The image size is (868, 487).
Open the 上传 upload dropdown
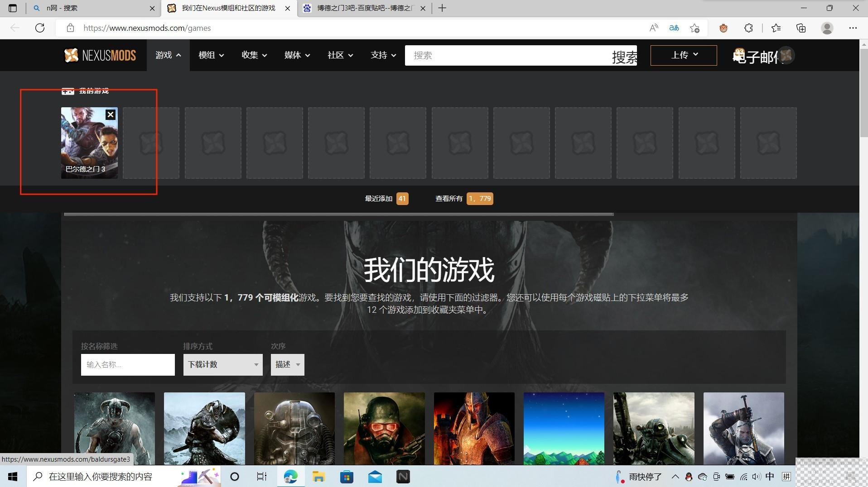[684, 55]
